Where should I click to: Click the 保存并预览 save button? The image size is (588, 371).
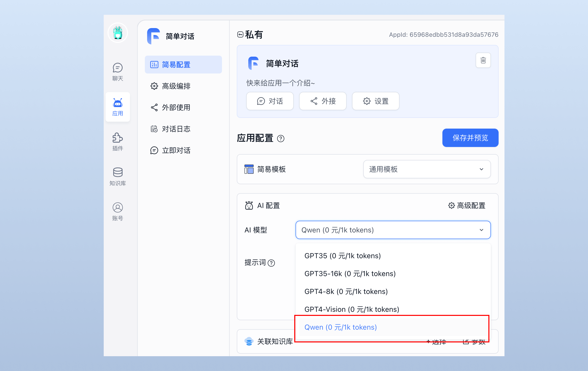(470, 138)
